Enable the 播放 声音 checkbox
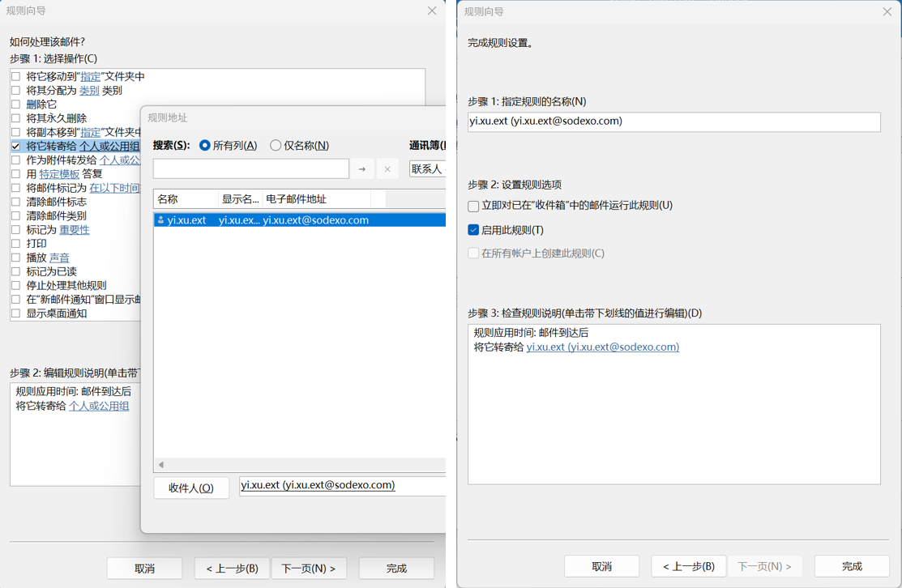 coord(15,258)
